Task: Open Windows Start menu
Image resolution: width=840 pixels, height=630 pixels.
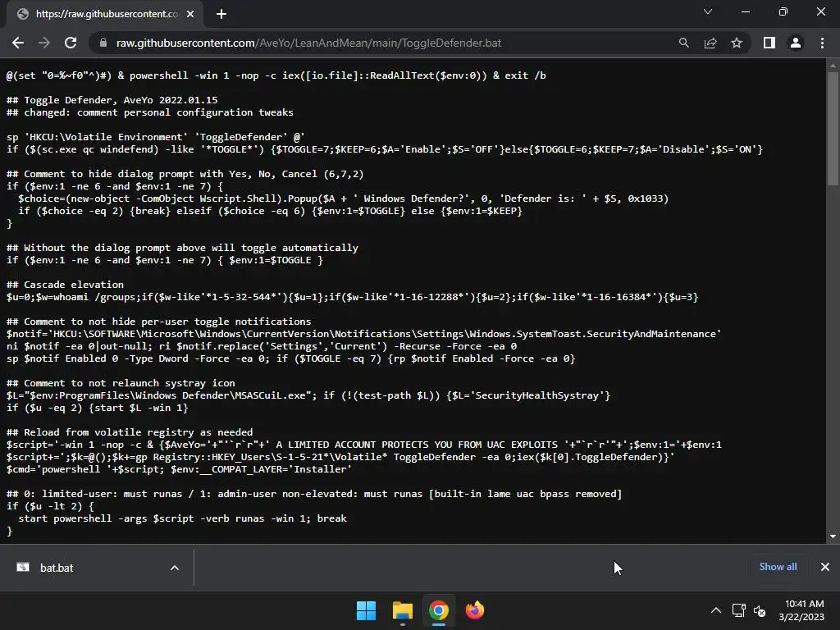Action: tap(367, 610)
